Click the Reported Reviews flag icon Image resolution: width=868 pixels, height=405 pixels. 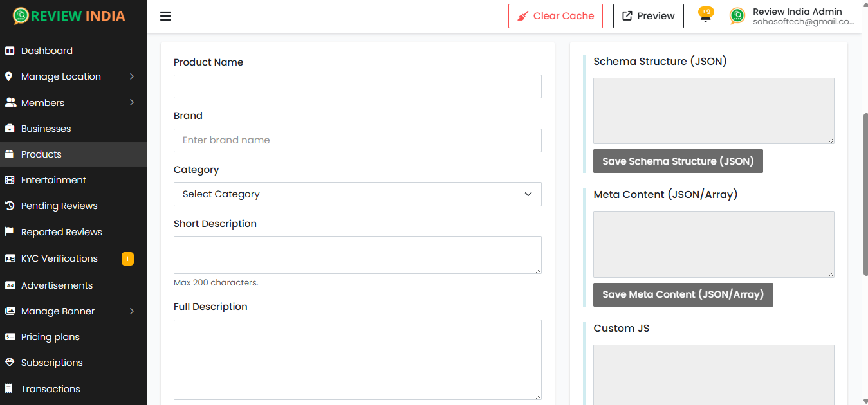10,231
